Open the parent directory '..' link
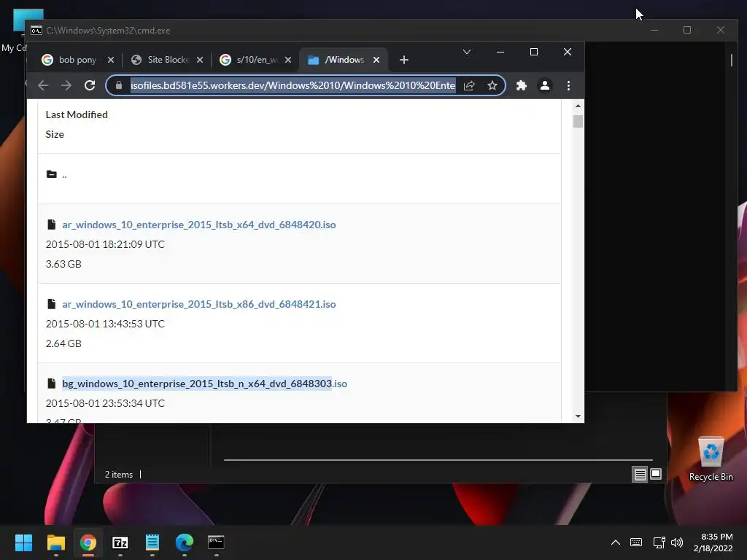The height and width of the screenshot is (560, 747). 64,174
